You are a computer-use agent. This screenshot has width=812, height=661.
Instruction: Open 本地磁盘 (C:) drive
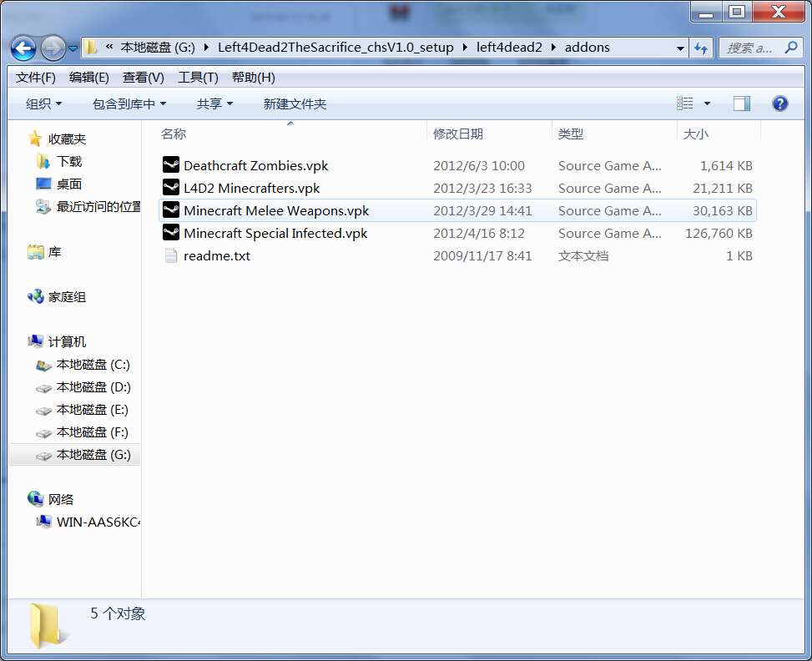click(x=93, y=365)
